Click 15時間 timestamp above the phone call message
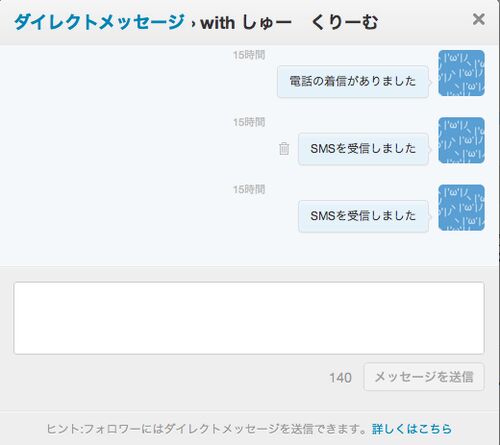The width and height of the screenshot is (500, 445). [249, 55]
